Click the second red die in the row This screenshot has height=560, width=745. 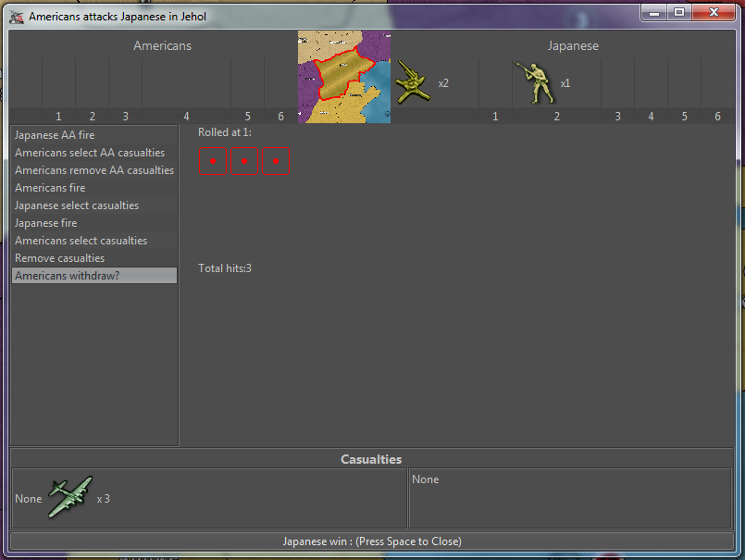point(244,161)
